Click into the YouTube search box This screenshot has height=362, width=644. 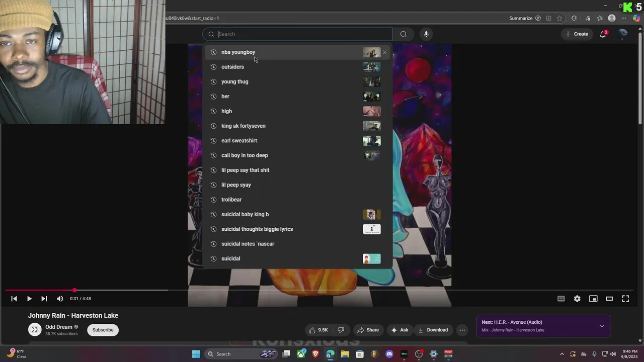click(298, 34)
